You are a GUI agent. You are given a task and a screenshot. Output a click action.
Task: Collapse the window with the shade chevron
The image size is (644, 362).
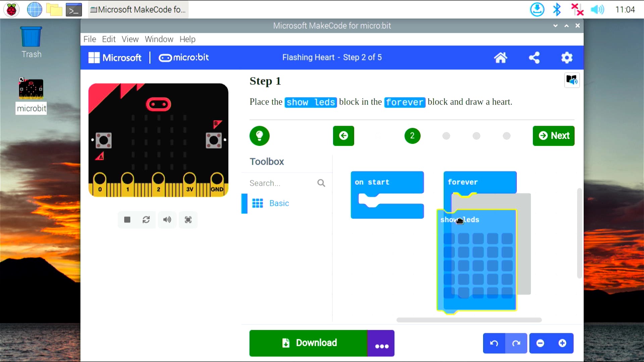555,25
